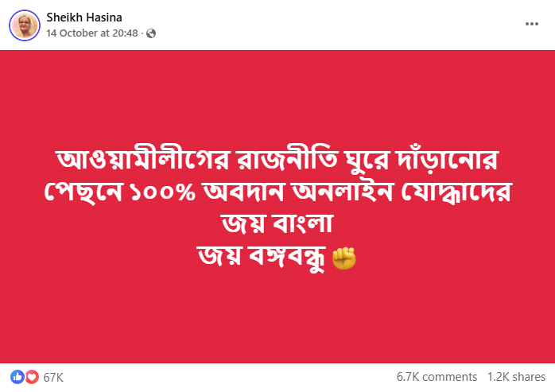
Task: Open the 14 October at 20:48 timestamp
Action: 92,33
